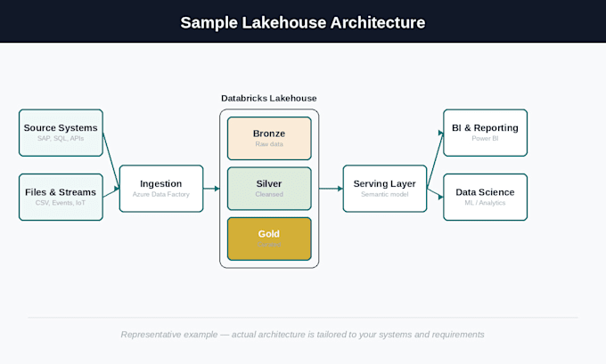The image size is (606, 364).
Task: Click the 'Semantic model' subtitle
Action: pyautogui.click(x=385, y=194)
